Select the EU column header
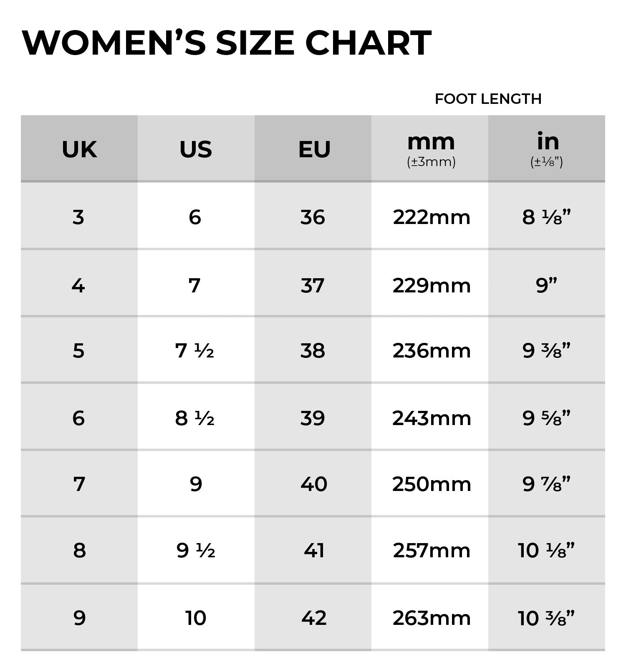This screenshot has width=626, height=672. click(x=314, y=149)
